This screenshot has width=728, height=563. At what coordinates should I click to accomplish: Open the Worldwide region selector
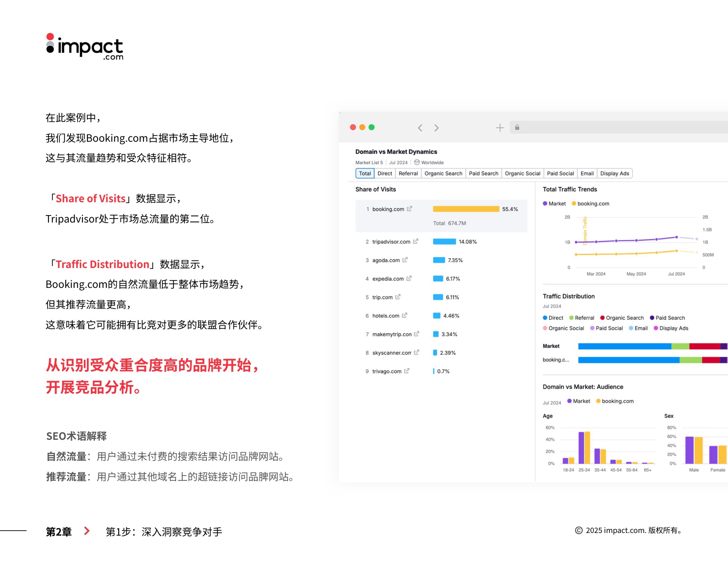(431, 162)
